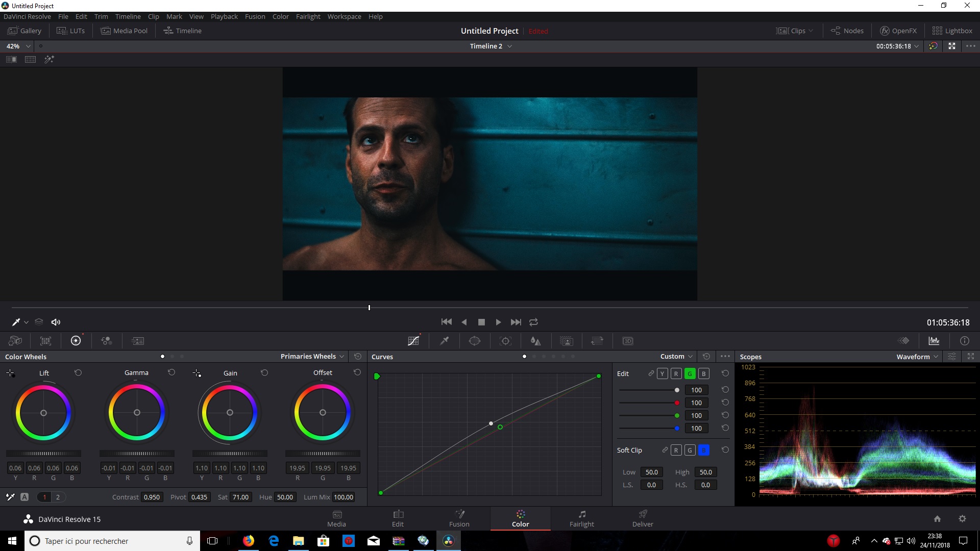Viewport: 980px width, 551px height.
Task: Switch to the Edit page tab
Action: click(x=398, y=518)
